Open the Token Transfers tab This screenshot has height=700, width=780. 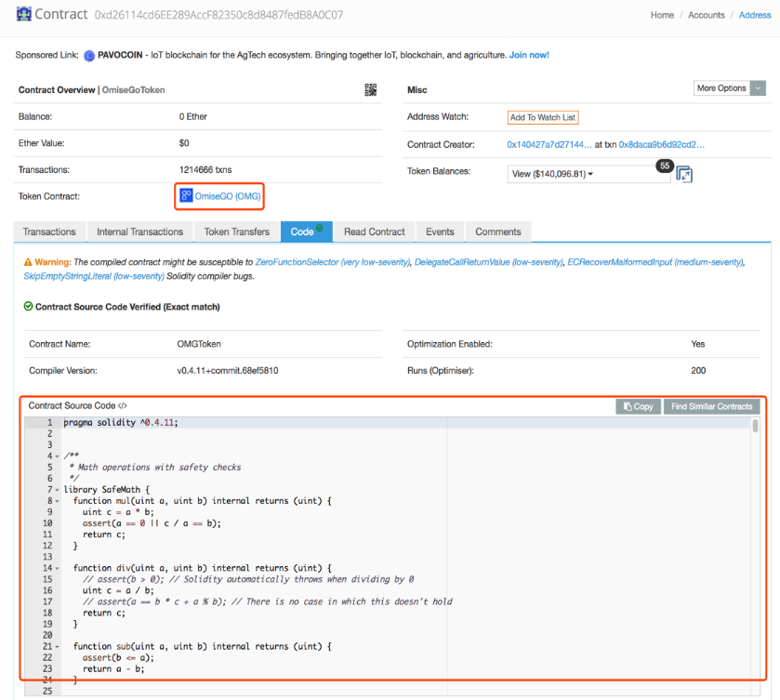click(236, 231)
